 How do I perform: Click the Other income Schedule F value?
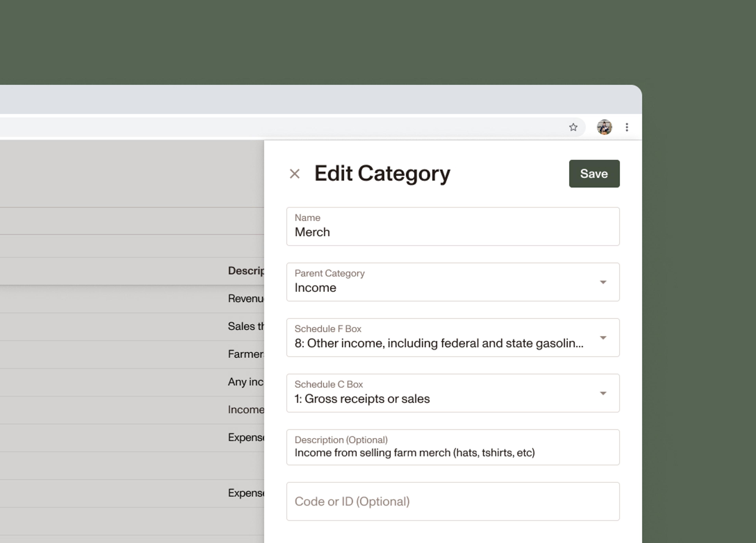pyautogui.click(x=439, y=344)
